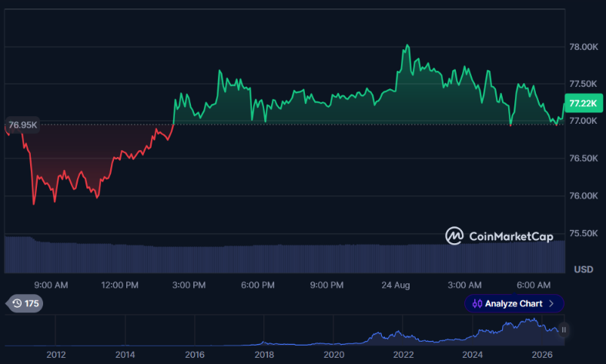Viewport: 606px width, 364px height.
Task: Click the 9:00 PM time axis label
Action: [326, 286]
